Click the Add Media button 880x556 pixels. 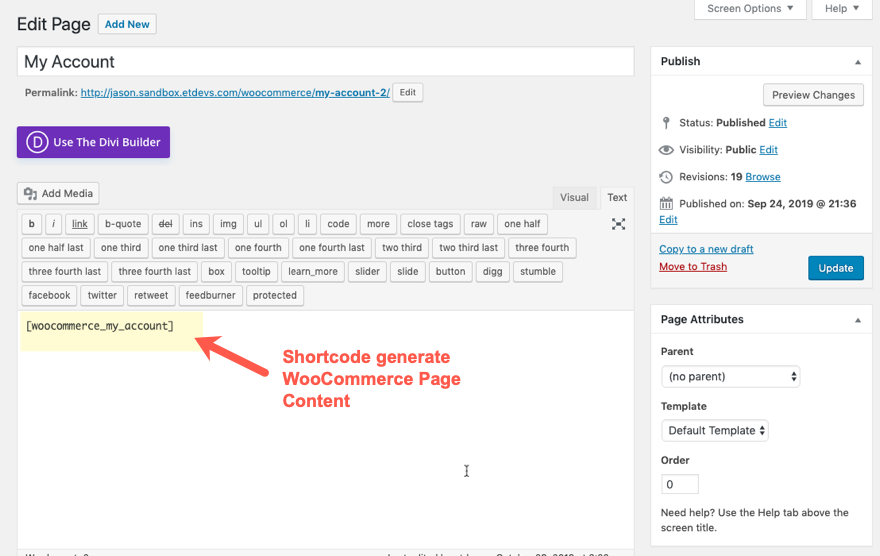click(59, 193)
